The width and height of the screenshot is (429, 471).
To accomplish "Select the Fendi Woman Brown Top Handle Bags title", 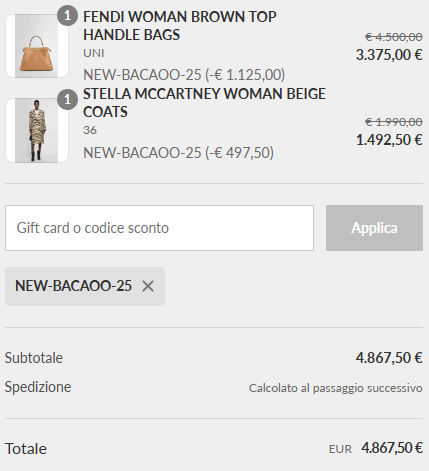I will [180, 26].
